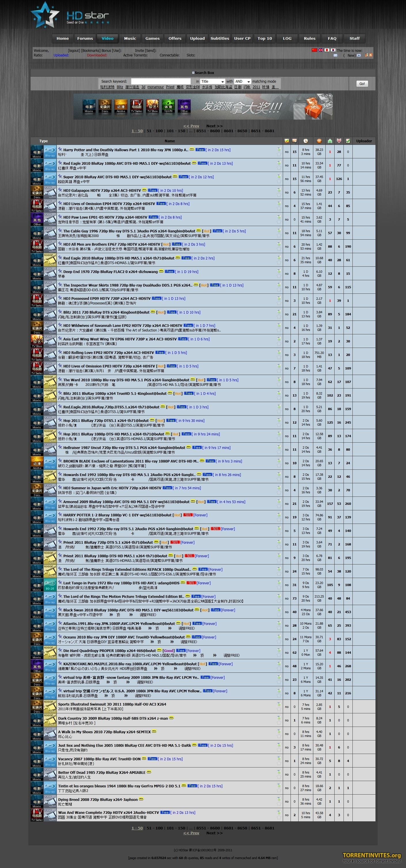Toggle bookmark star for The Cable Guy 1996
This screenshot has width=406, height=868.
pyautogui.click(x=279, y=235)
